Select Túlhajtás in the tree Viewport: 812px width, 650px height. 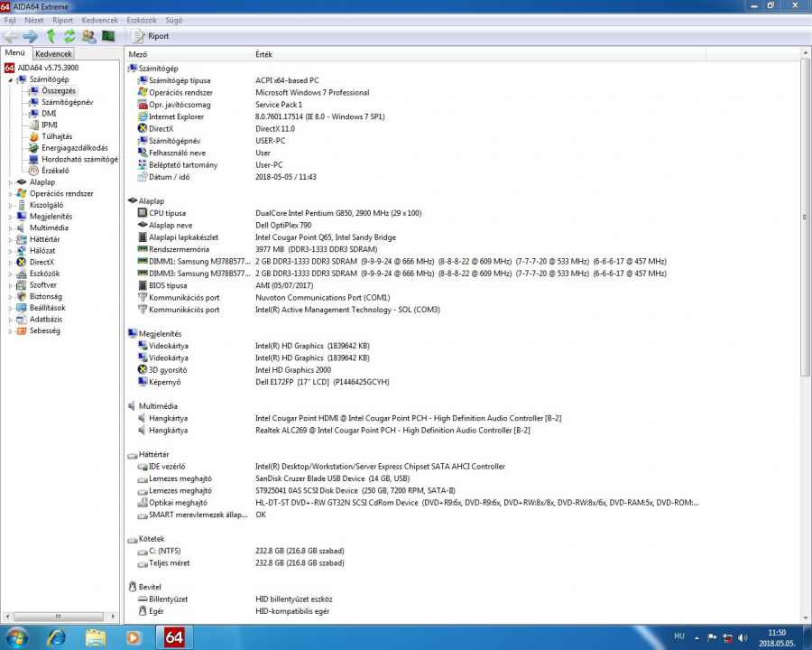[57, 136]
